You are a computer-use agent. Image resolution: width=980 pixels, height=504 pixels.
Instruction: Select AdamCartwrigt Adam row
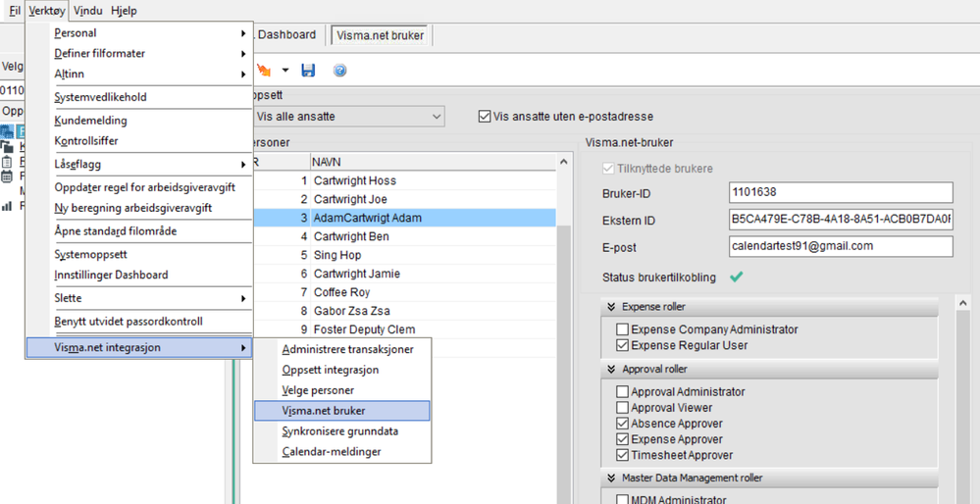pyautogui.click(x=403, y=218)
